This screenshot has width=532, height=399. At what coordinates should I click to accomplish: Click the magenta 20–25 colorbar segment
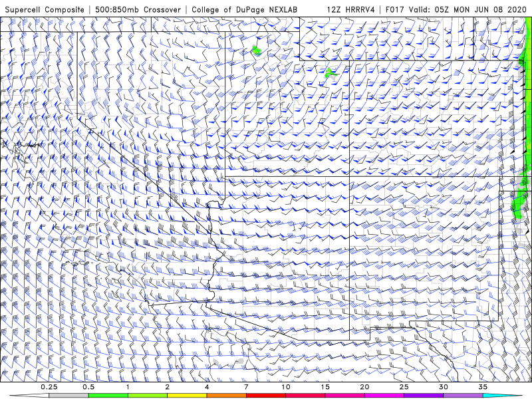384,396
